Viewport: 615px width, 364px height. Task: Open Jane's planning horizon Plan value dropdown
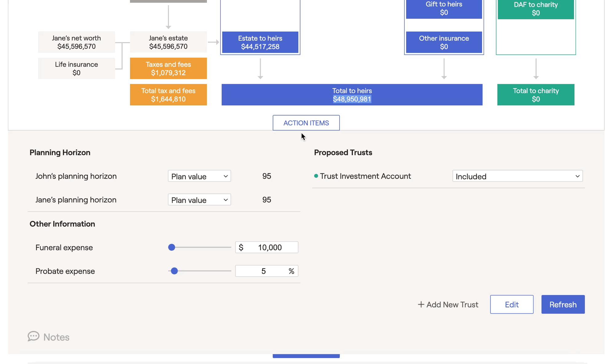(x=199, y=200)
